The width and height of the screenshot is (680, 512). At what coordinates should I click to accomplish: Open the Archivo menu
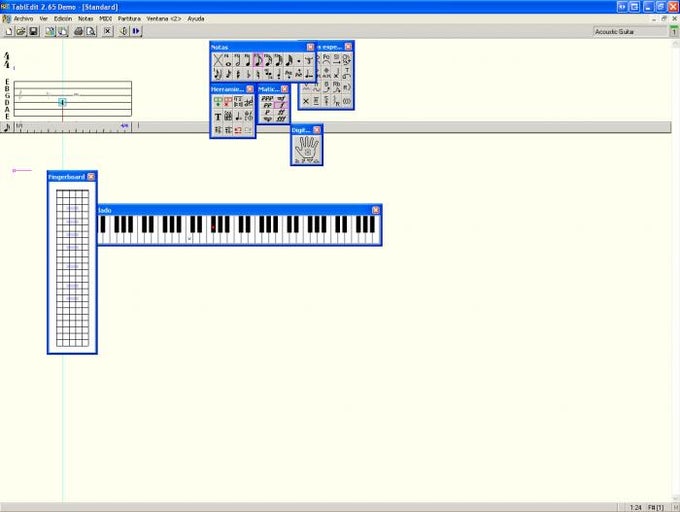tap(23, 19)
